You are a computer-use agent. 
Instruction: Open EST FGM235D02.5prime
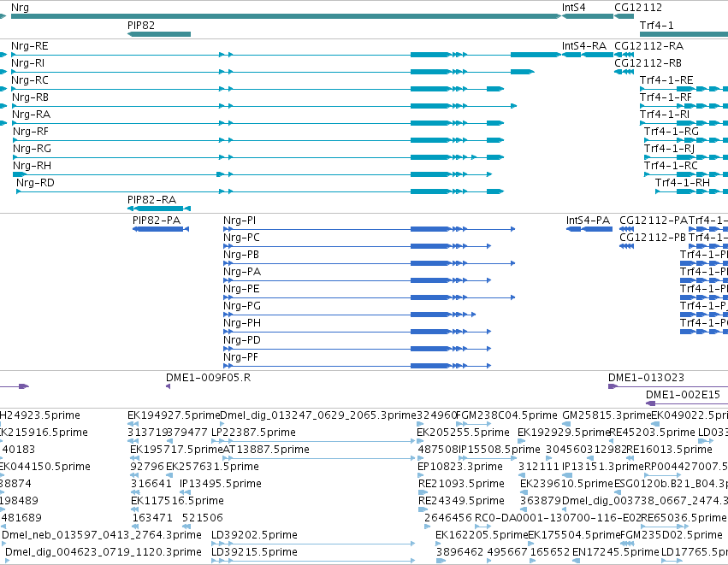(x=672, y=535)
